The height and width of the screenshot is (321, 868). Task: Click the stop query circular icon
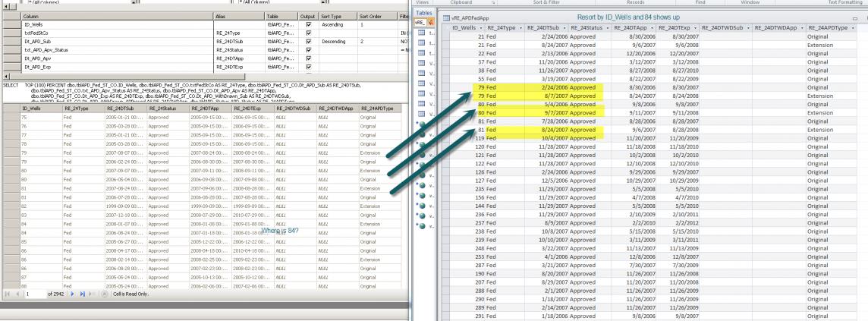tap(105, 294)
